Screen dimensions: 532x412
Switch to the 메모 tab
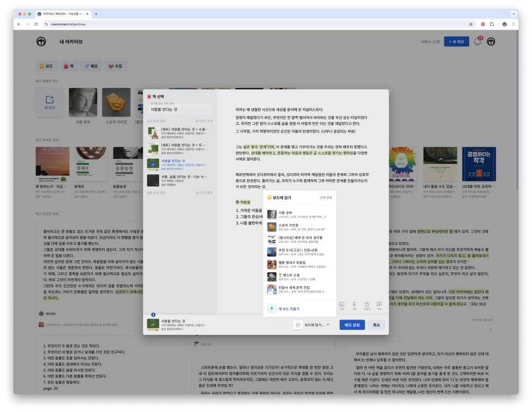pyautogui.click(x=91, y=66)
